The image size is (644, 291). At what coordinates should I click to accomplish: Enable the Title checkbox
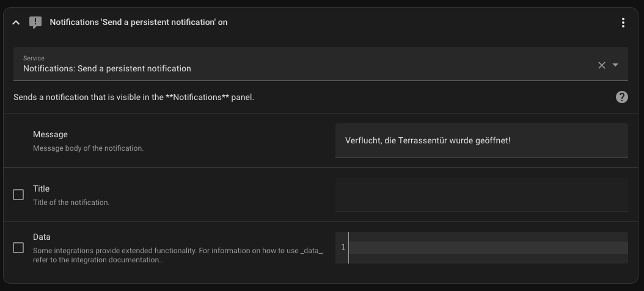(18, 195)
